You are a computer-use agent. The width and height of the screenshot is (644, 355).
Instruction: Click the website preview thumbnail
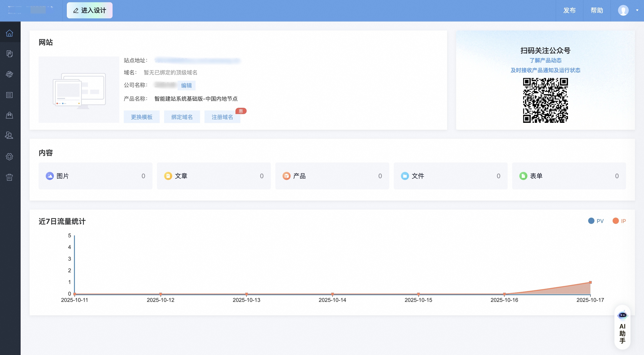(79, 89)
